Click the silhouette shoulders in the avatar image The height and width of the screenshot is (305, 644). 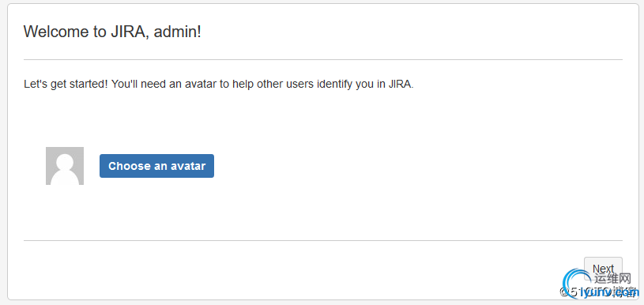tap(65, 177)
